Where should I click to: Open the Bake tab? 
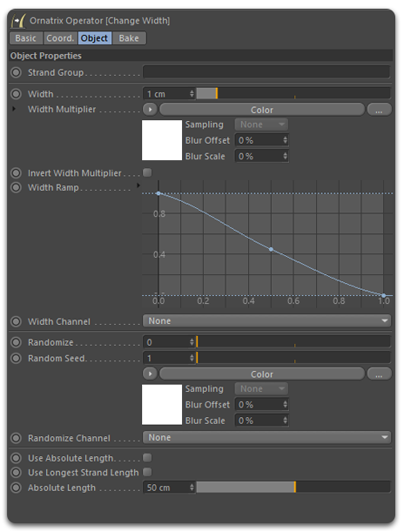[129, 38]
